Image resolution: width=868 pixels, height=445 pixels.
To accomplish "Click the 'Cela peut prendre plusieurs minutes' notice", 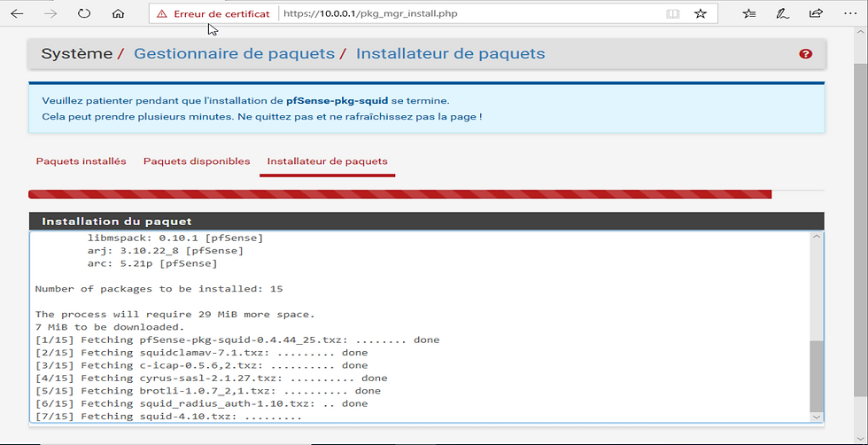I will click(x=262, y=117).
